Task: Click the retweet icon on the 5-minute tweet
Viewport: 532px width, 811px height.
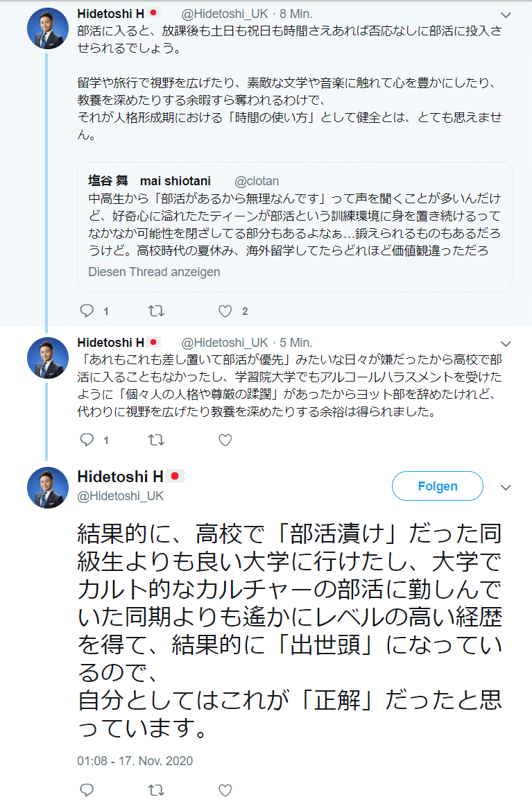Action: pyautogui.click(x=155, y=439)
